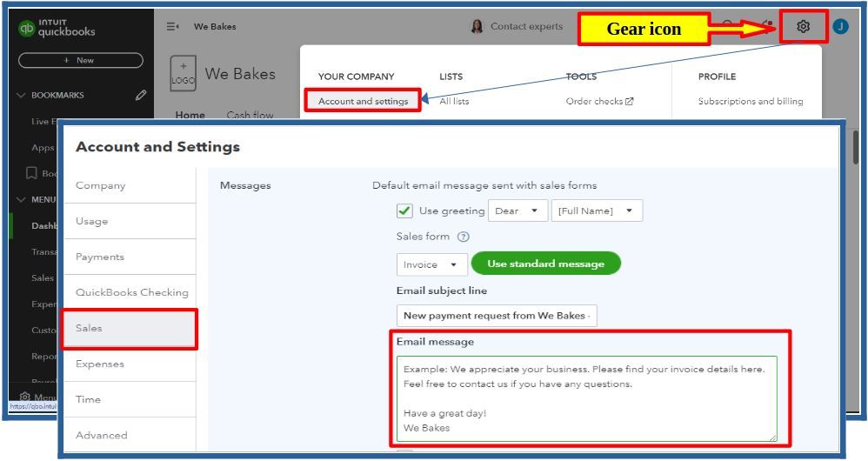
Task: Open the Dear greeting dropdown
Action: 517,210
